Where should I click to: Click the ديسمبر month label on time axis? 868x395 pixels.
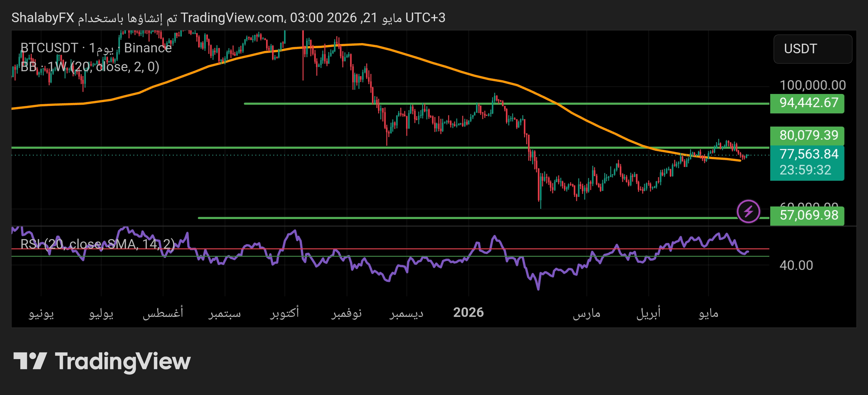point(406,313)
